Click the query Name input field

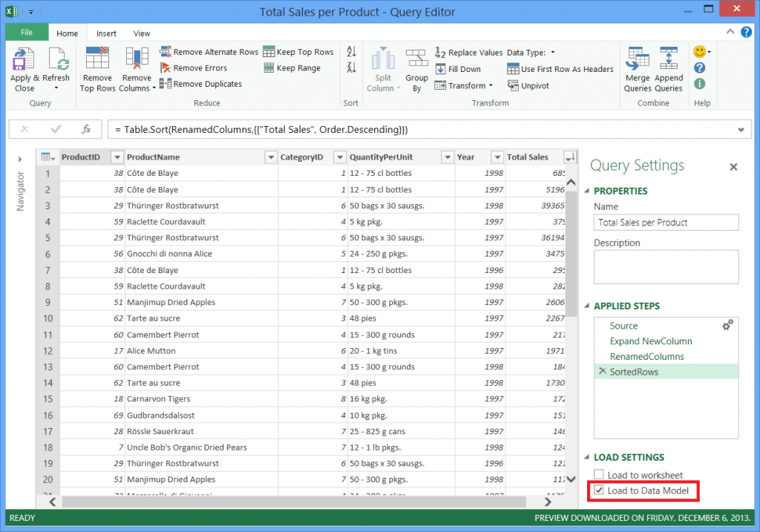(666, 223)
